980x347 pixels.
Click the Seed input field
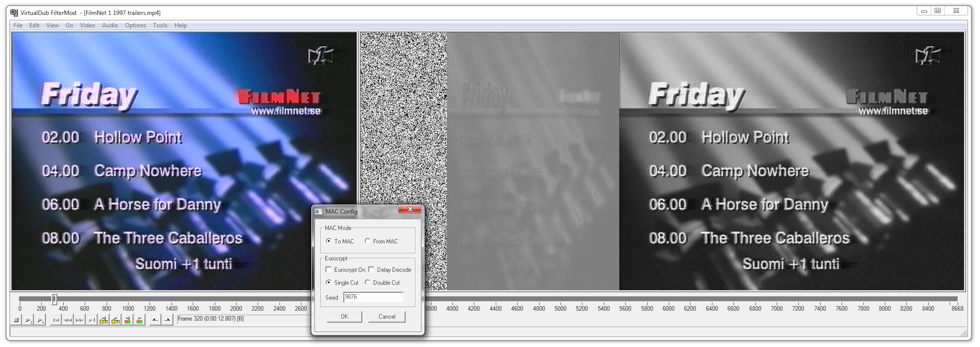[x=373, y=297]
